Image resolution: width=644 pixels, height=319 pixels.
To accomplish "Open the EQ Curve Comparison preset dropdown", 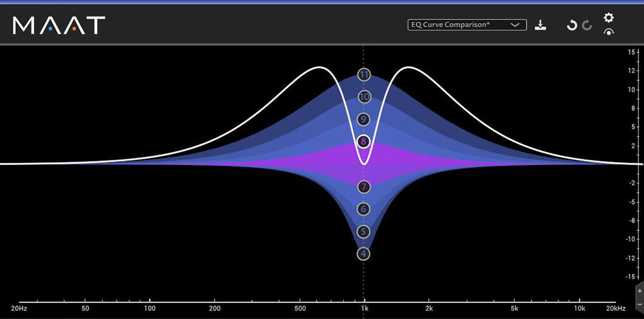I will click(460, 25).
